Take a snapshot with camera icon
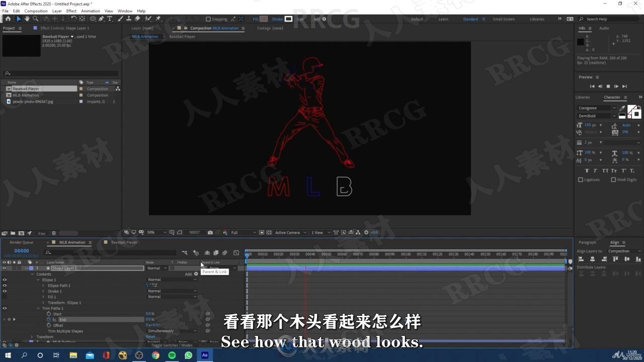 pyautogui.click(x=210, y=233)
